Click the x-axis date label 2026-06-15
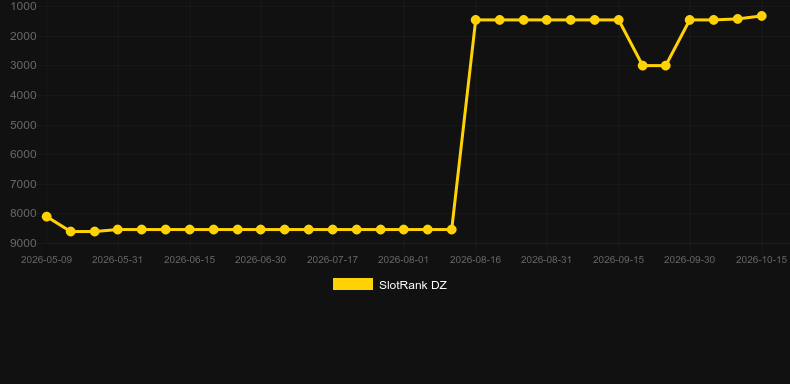This screenshot has width=790, height=384. click(189, 260)
